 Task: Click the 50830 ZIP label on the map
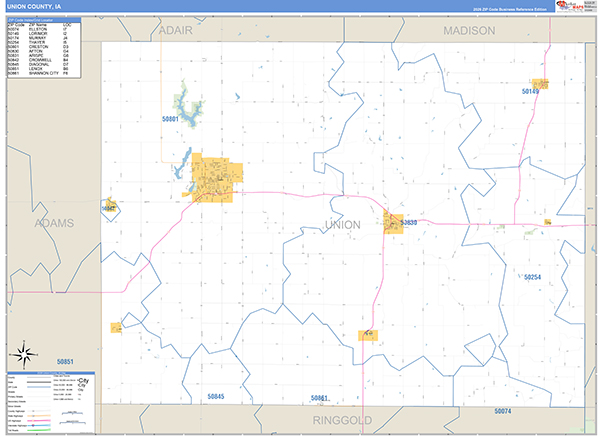point(409,222)
